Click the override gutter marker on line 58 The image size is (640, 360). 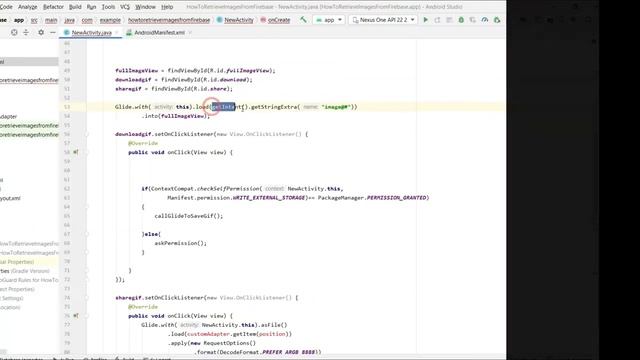[76, 152]
